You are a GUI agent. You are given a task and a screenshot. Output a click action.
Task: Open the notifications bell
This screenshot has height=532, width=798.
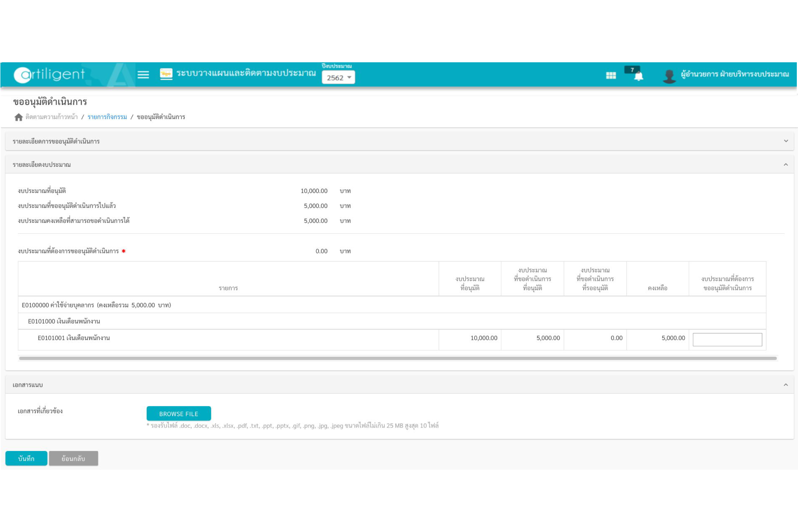point(638,77)
